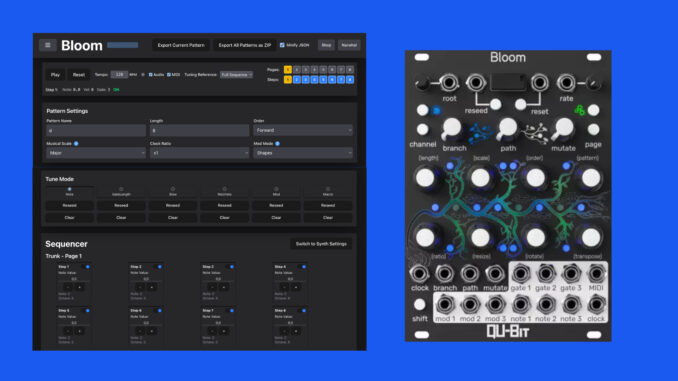Open the hamburger menu beside Bloom title
Screen dimensions: 678x381
pos(48,45)
